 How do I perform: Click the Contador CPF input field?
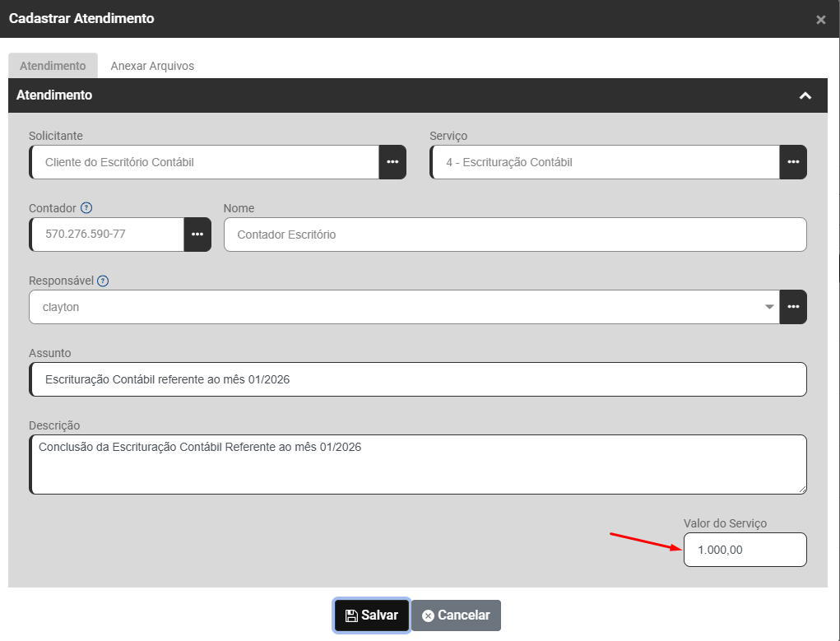click(x=107, y=235)
